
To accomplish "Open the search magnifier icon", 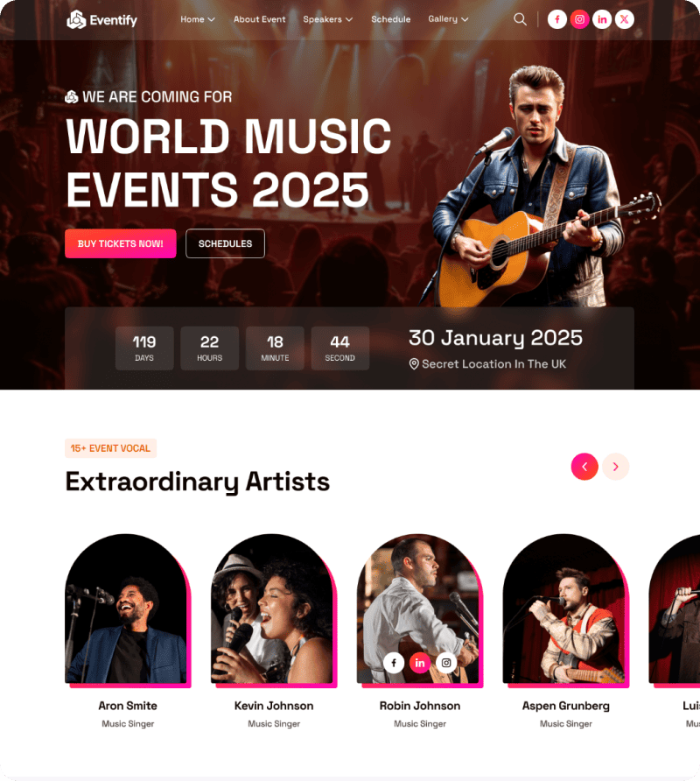I will (x=520, y=19).
